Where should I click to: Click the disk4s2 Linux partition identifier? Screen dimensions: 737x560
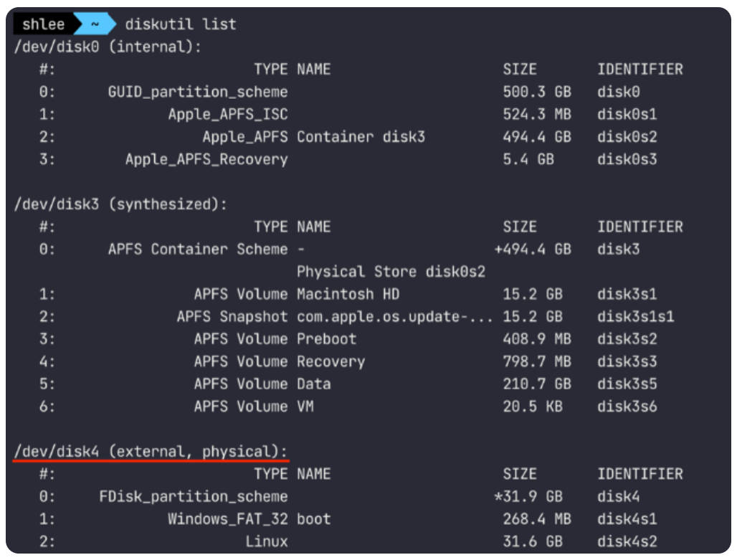[627, 541]
